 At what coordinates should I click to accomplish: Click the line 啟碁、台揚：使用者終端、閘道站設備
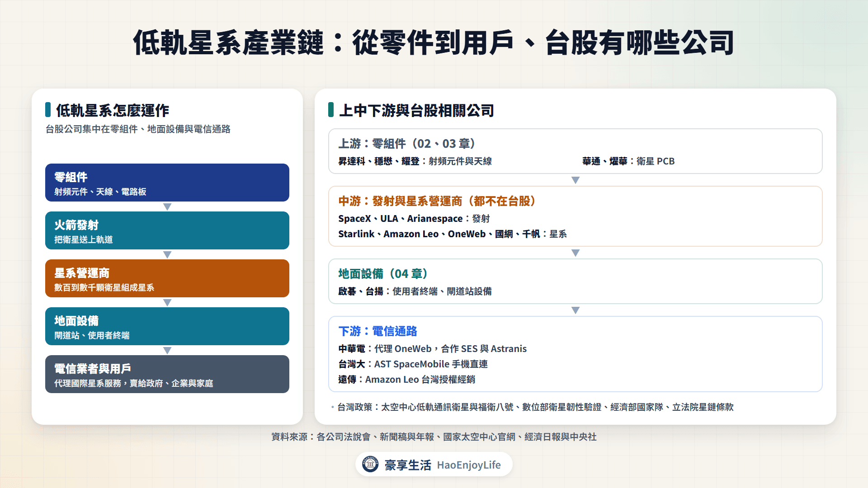415,291
